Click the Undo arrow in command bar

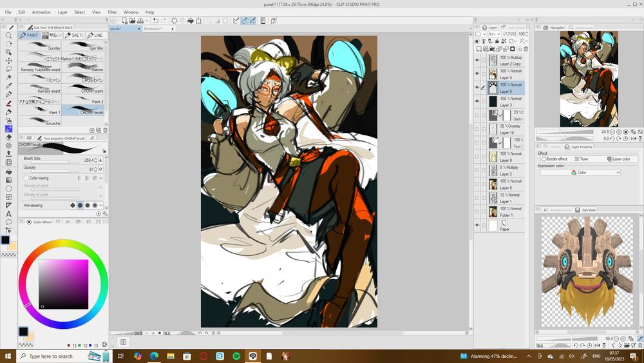[155, 21]
